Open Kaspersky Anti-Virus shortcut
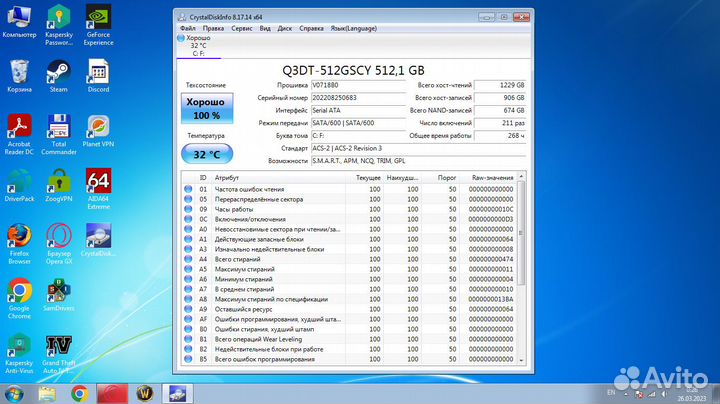The image size is (720, 404). [19, 354]
